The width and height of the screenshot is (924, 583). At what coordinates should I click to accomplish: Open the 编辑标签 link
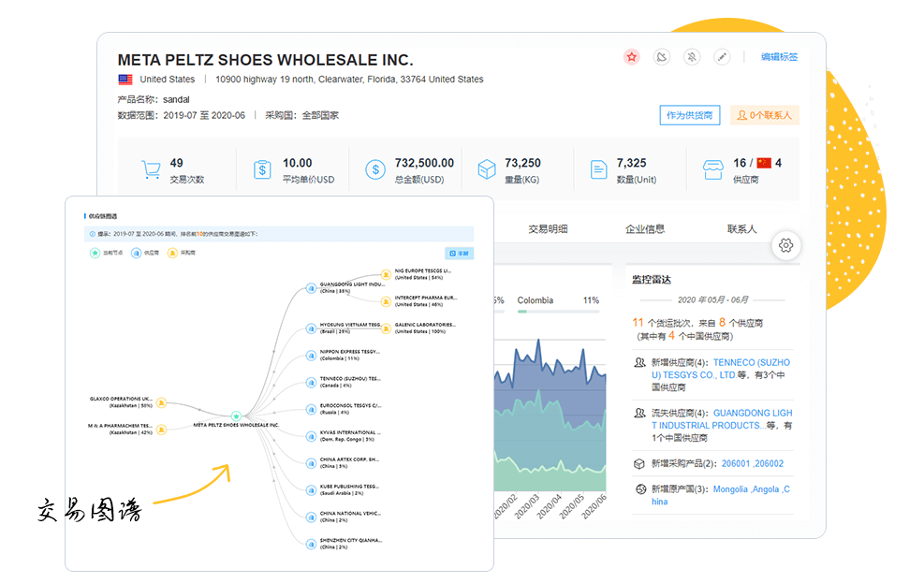coord(779,57)
